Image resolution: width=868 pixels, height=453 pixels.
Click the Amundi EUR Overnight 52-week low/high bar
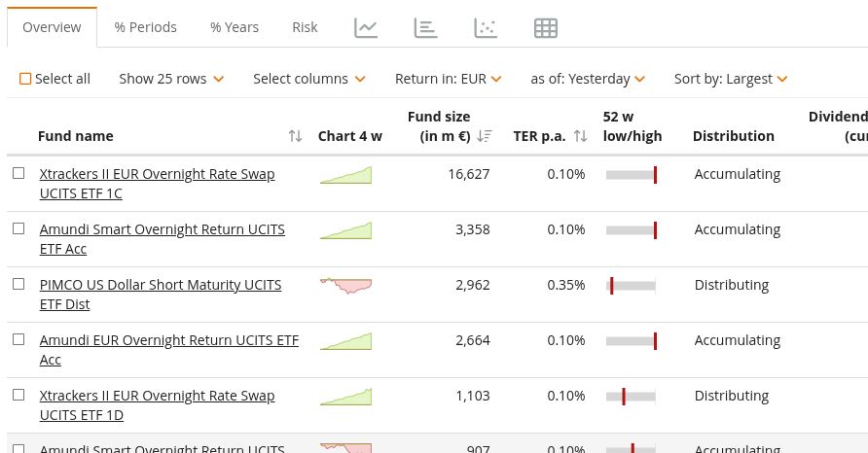coord(632,340)
